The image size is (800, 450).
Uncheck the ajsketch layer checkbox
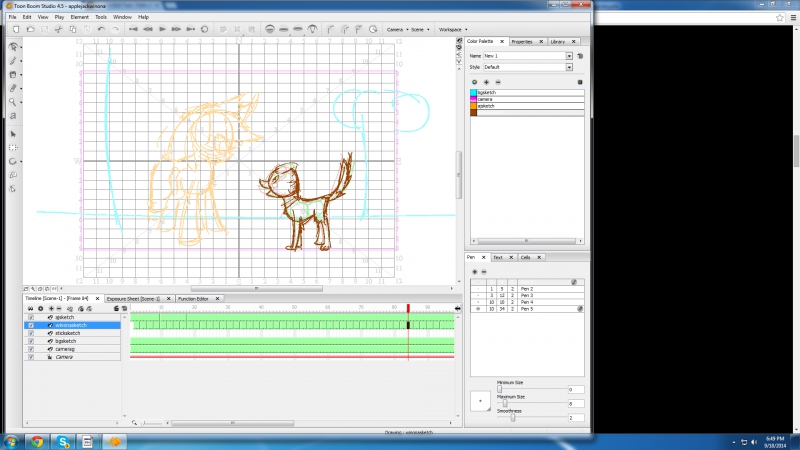[31, 317]
